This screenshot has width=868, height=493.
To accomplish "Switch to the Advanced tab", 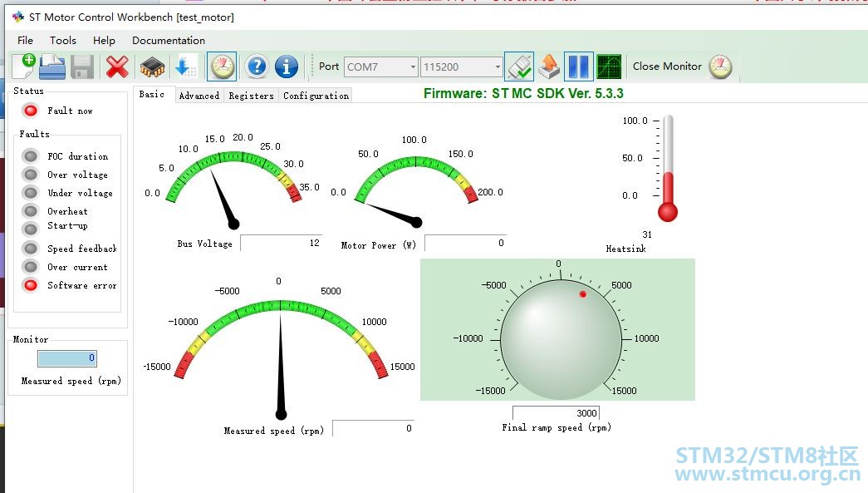I will tap(199, 96).
